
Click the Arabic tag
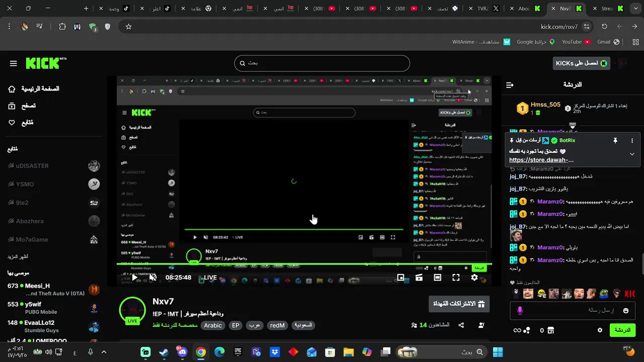(213, 325)
